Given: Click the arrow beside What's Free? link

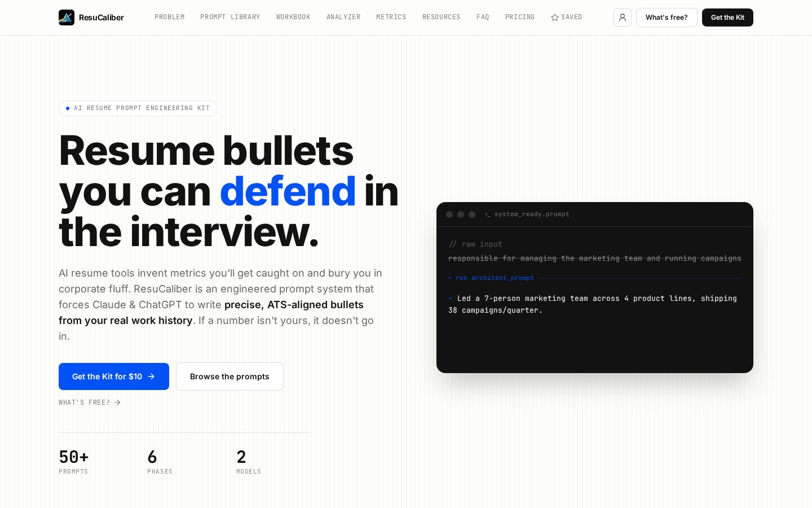Looking at the screenshot, I should (x=117, y=402).
